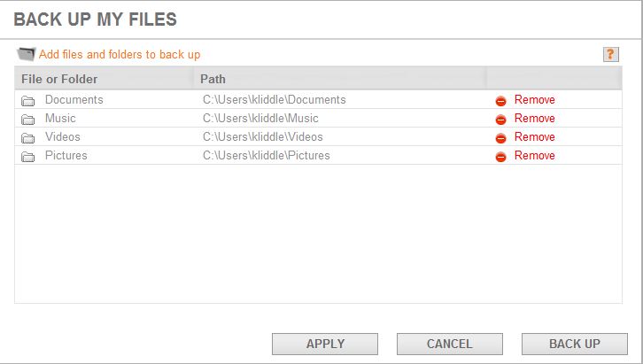Select the Documents folder icon
Screen dimensions: 643x364
pyautogui.click(x=27, y=101)
